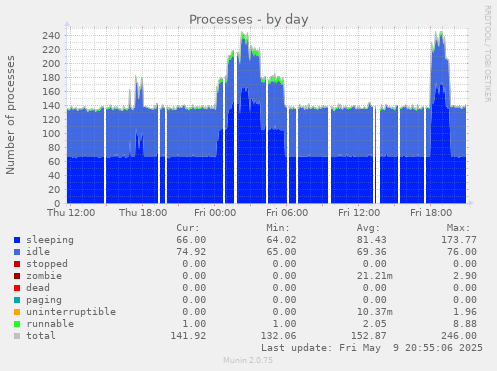Click the total legend color swatch

coord(17,336)
